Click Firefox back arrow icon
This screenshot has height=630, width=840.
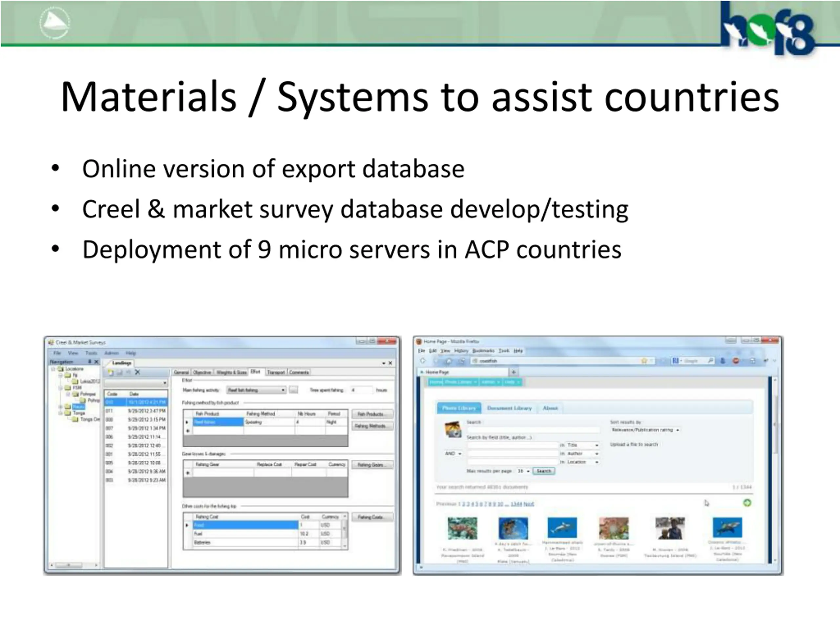tap(423, 361)
